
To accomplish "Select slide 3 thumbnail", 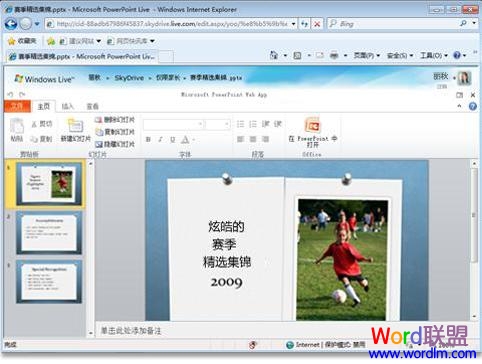I will [x=49, y=282].
